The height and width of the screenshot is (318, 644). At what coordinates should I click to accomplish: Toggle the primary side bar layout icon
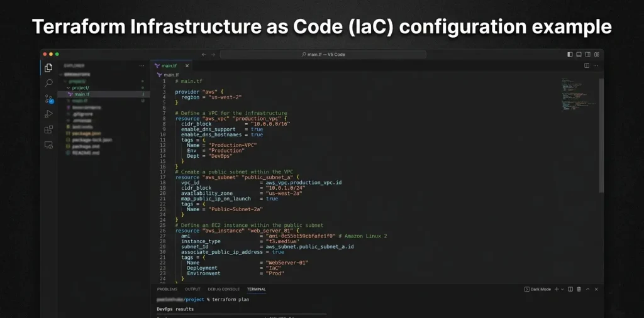click(x=570, y=54)
